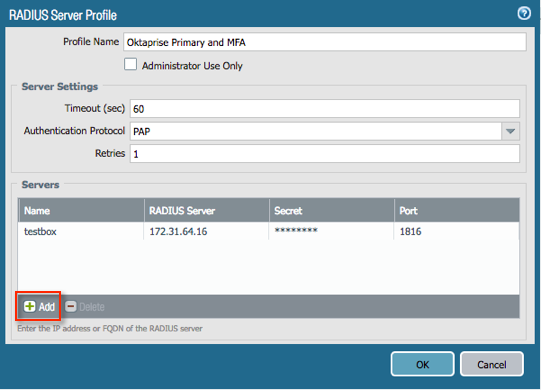Click the masked Secret cell
The width and height of the screenshot is (541, 390).
pos(331,231)
